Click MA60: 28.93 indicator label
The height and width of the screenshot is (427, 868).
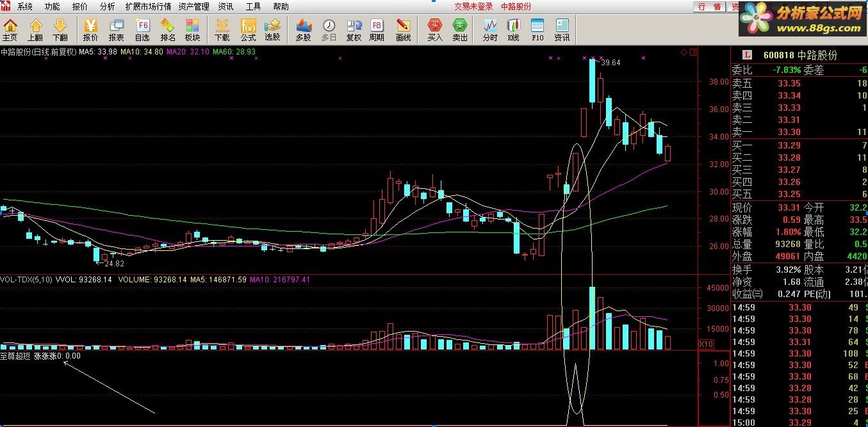coord(234,52)
